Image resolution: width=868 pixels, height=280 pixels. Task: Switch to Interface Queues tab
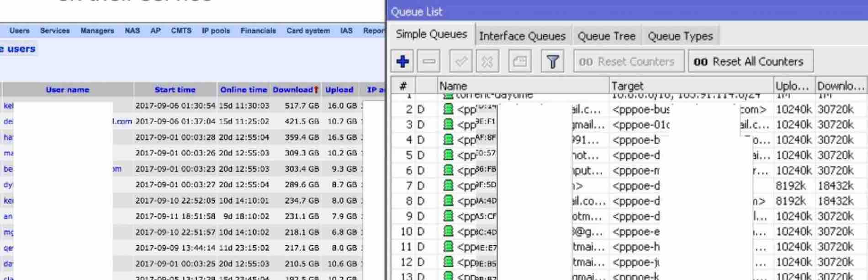tap(522, 36)
